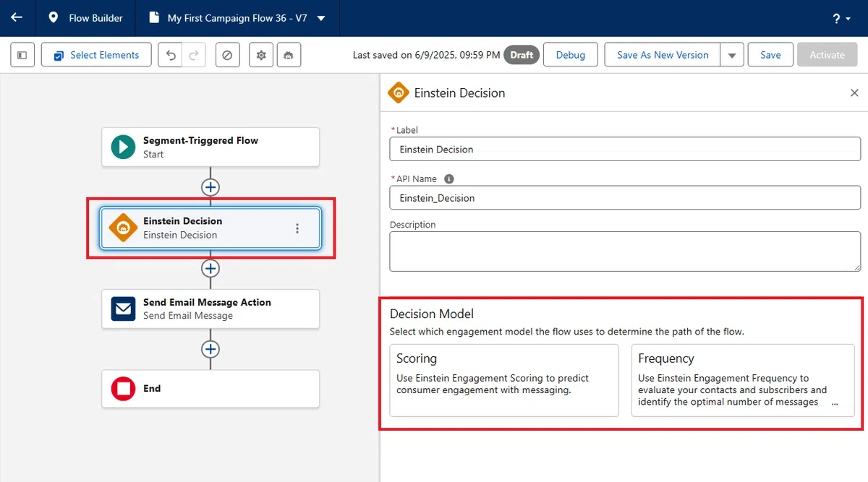
Task: Select the End element text
Action: click(x=152, y=389)
